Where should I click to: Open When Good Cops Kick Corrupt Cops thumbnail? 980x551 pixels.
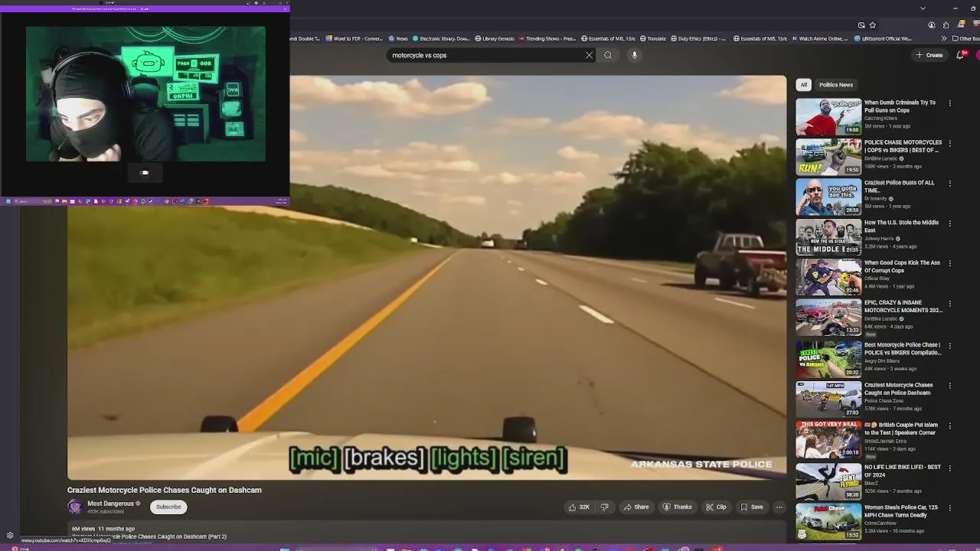tap(828, 277)
